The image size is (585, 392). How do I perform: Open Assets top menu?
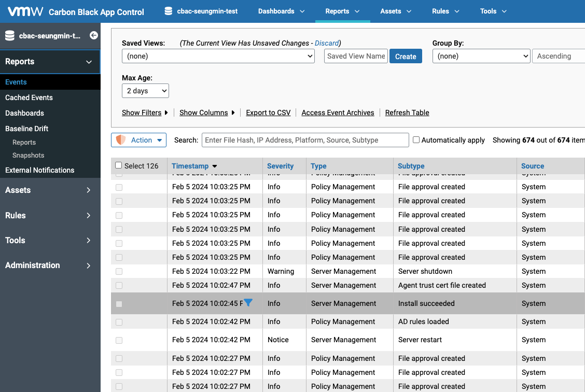[396, 11]
